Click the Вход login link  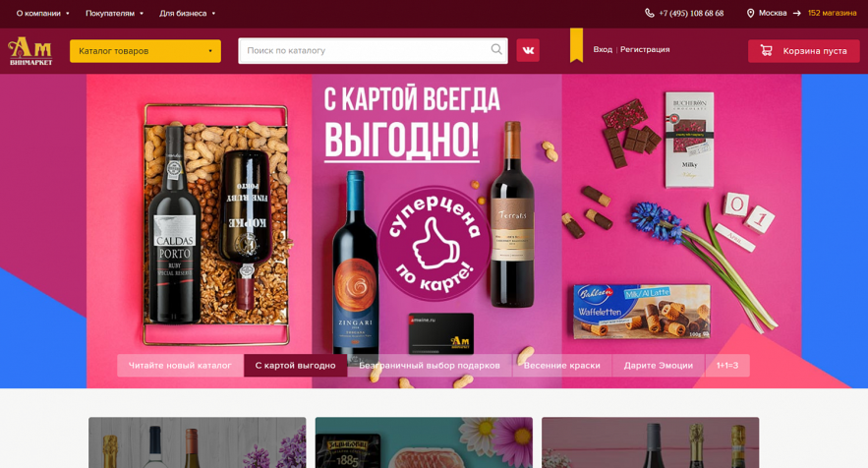pos(603,49)
